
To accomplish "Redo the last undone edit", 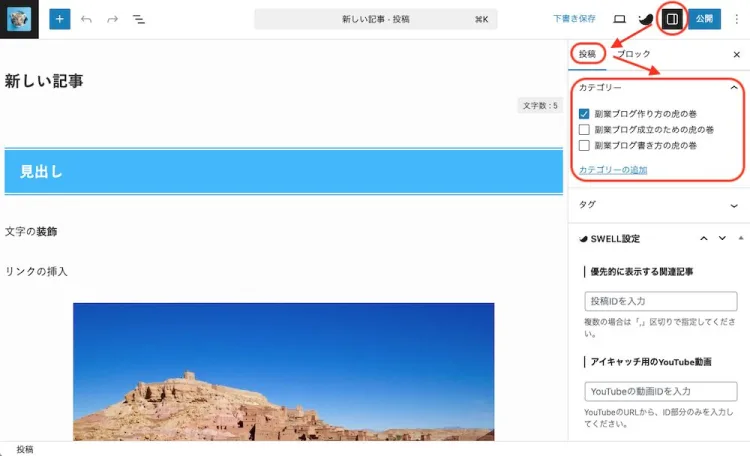I will (x=112, y=19).
